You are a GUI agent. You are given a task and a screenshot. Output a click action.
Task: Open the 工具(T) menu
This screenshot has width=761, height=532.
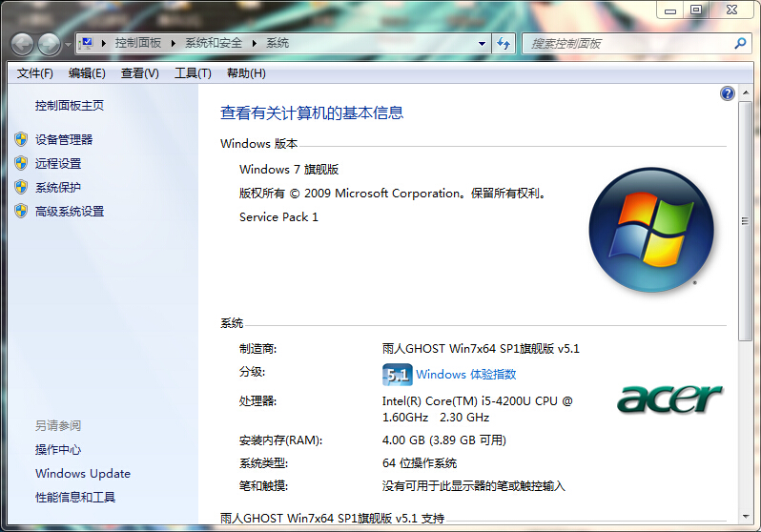coord(193,73)
